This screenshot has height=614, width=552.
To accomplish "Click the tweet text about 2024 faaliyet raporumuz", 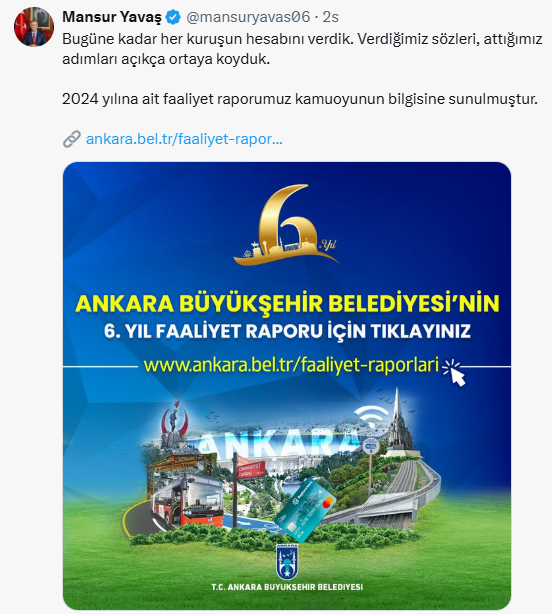I will [300, 99].
